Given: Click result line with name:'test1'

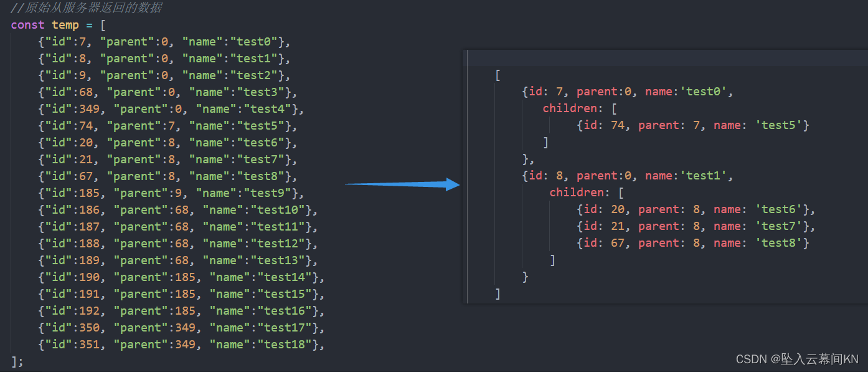Looking at the screenshot, I should [x=628, y=176].
